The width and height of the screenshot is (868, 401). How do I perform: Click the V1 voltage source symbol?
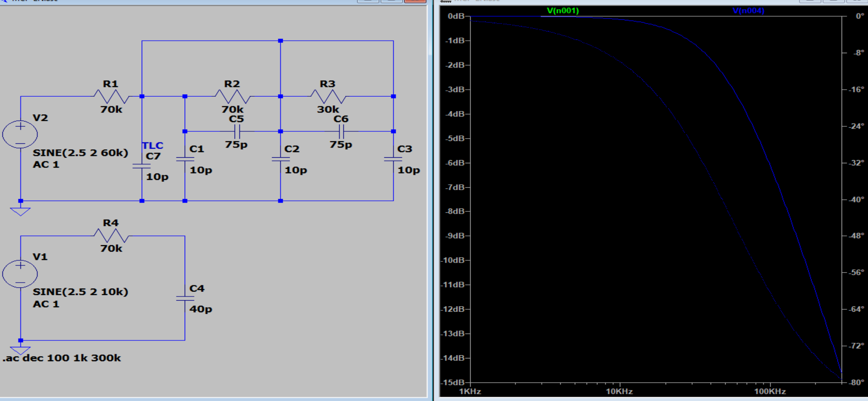pos(20,274)
